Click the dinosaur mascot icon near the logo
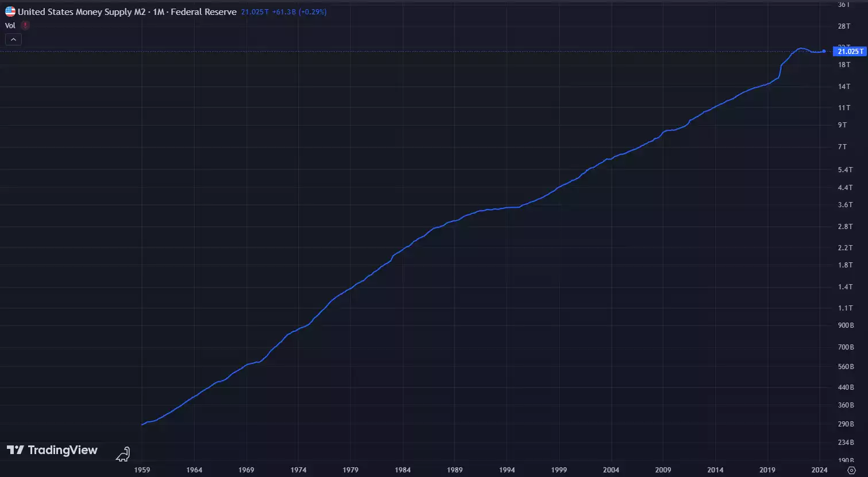The width and height of the screenshot is (868, 477). [x=122, y=453]
